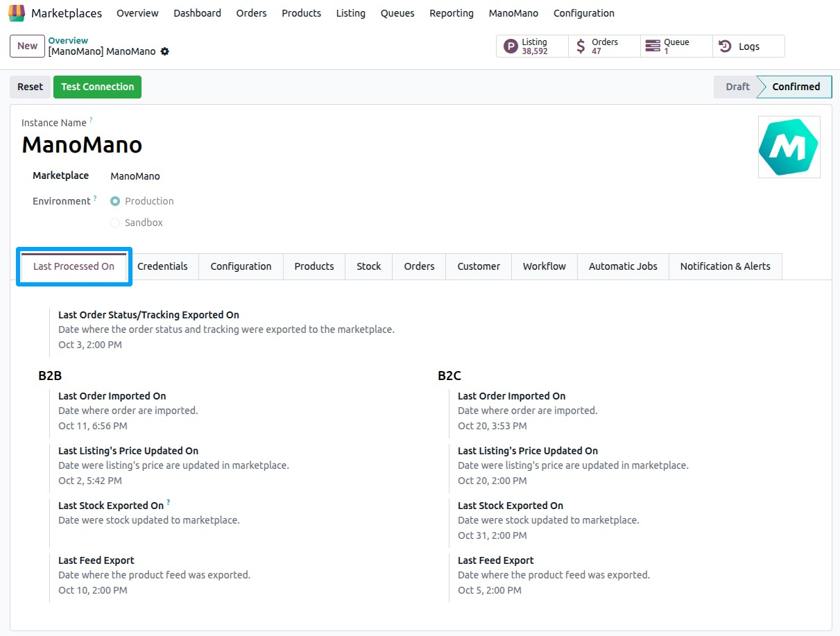840x636 pixels.
Task: Click the help mark beside B2B Last Stock Exported On
Action: click(168, 503)
